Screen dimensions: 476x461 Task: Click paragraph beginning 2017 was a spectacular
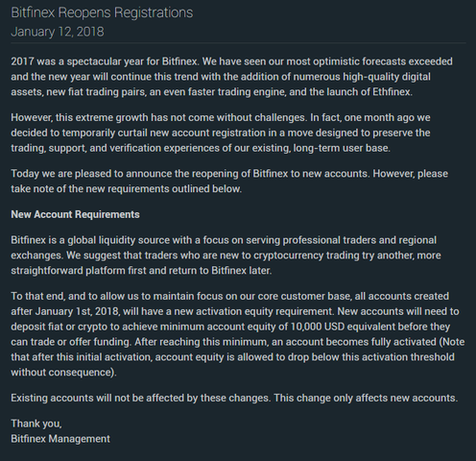[x=231, y=77]
